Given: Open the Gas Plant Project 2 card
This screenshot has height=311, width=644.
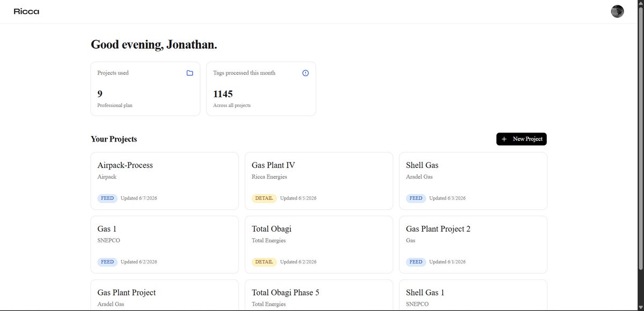Looking at the screenshot, I should tap(473, 245).
